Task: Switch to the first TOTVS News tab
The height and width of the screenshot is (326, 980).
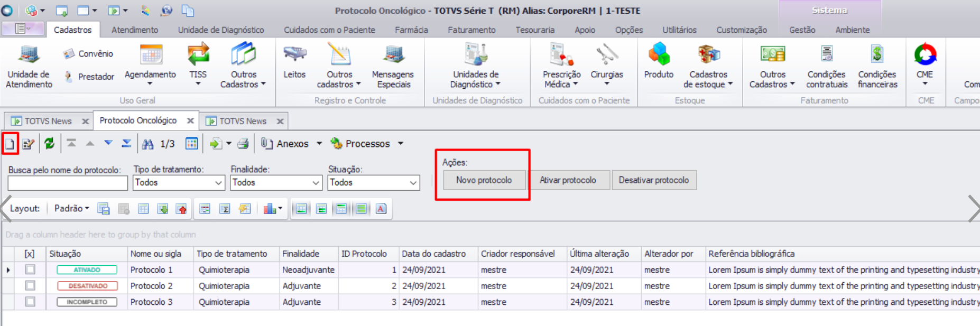Action: click(48, 121)
